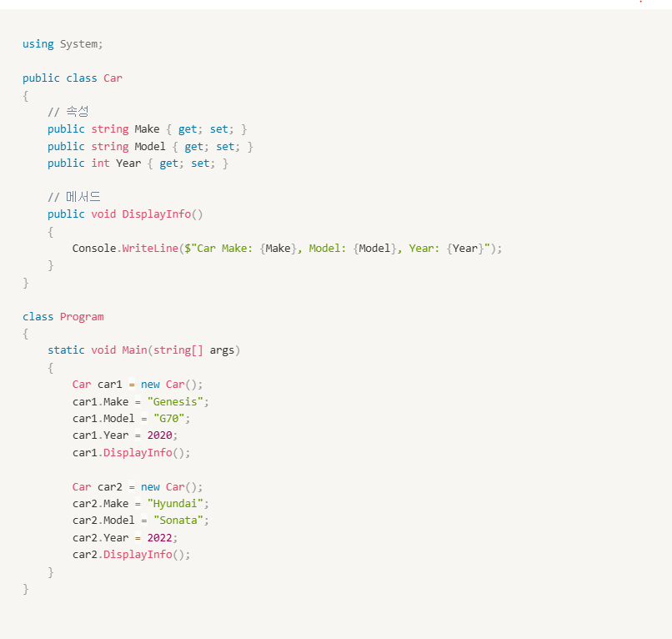The height and width of the screenshot is (639, 672).
Task: Click the 'car1.Year = 2020;' line
Action: tap(125, 435)
